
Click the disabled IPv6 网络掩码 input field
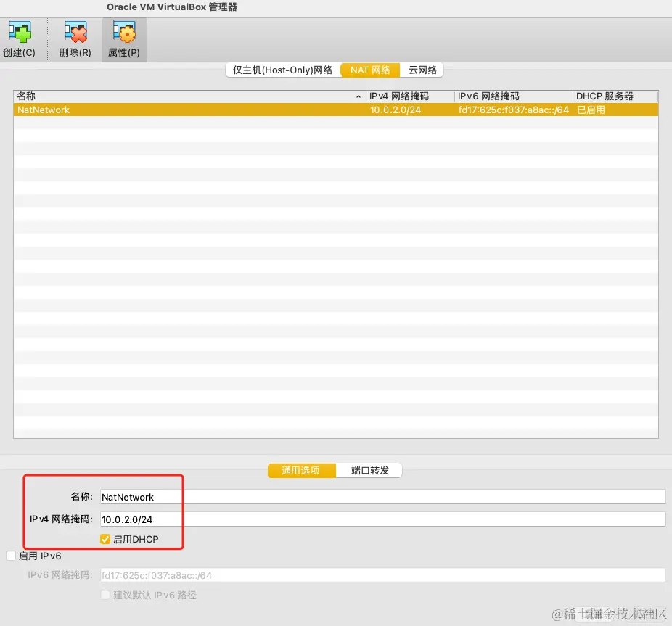(382, 575)
